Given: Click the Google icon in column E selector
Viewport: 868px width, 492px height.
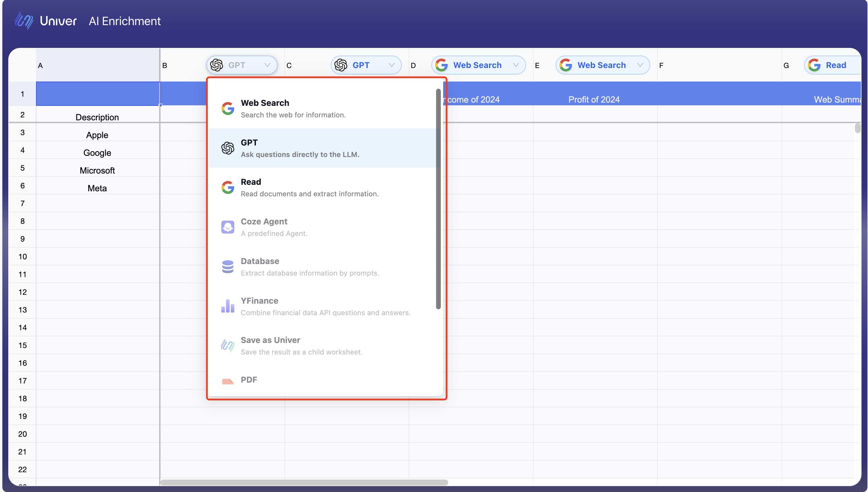Looking at the screenshot, I should tap(566, 65).
